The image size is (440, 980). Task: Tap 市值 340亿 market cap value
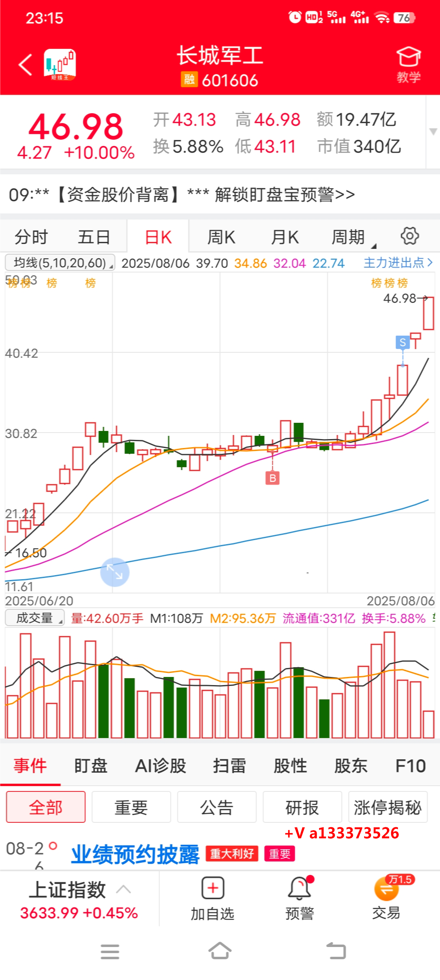coord(359,146)
